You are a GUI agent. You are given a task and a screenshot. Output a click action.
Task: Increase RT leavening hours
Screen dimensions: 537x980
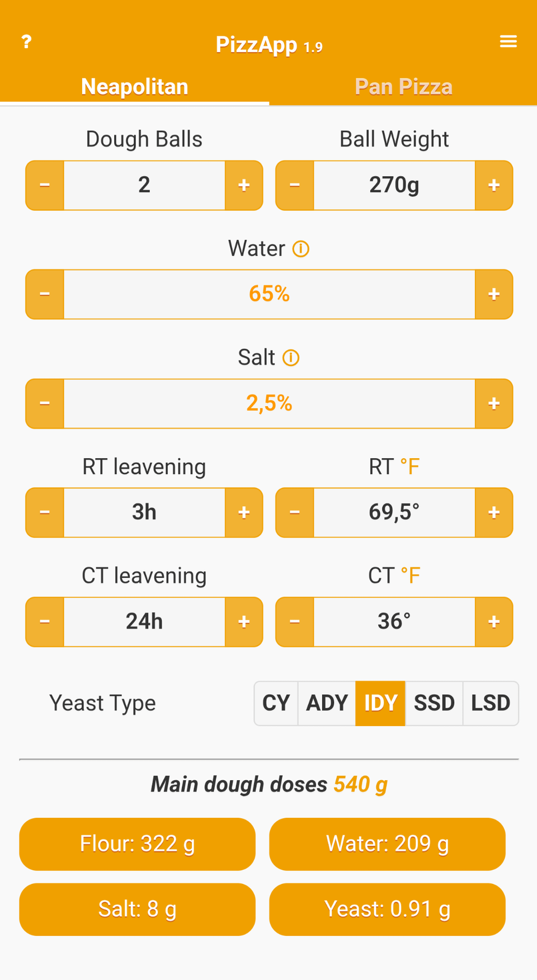[244, 513]
